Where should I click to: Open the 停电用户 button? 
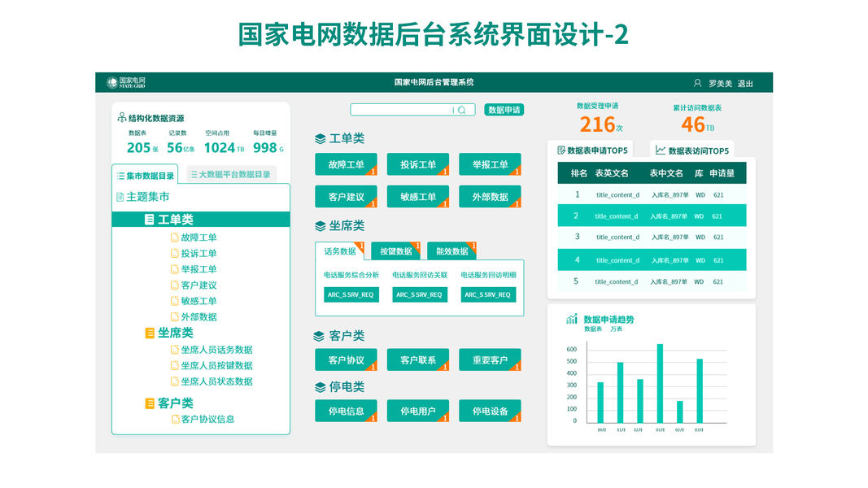point(418,411)
